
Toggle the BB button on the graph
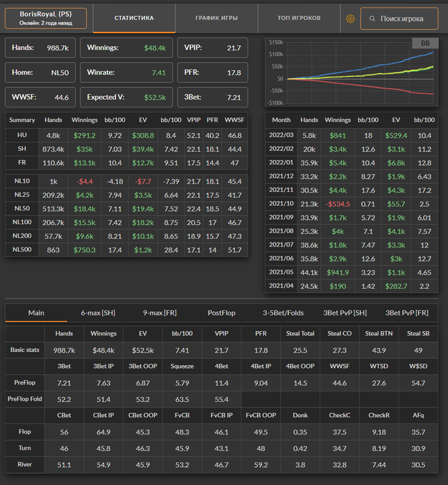pos(425,43)
